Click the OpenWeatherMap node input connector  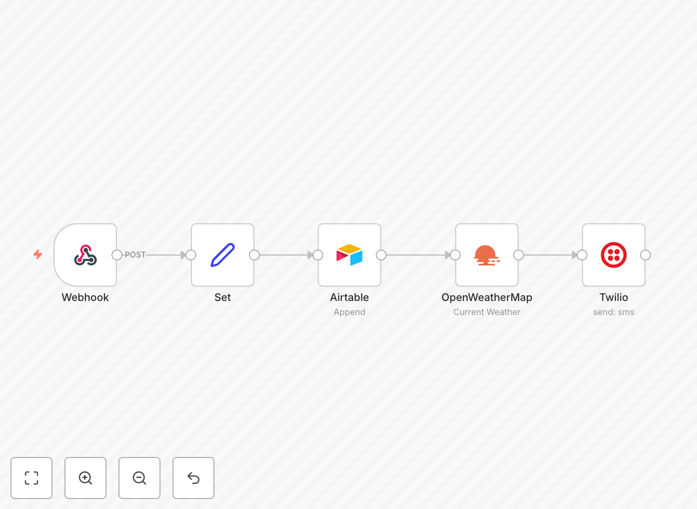coord(455,255)
